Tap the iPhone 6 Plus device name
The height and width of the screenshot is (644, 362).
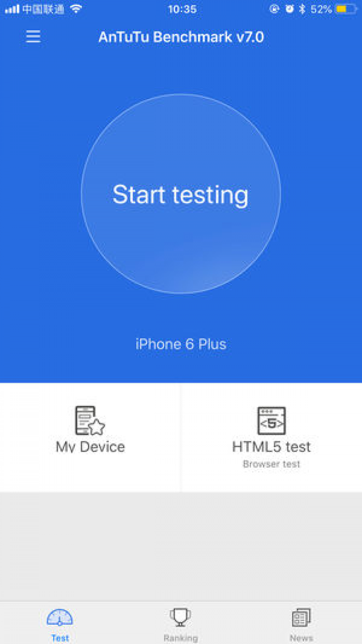181,344
